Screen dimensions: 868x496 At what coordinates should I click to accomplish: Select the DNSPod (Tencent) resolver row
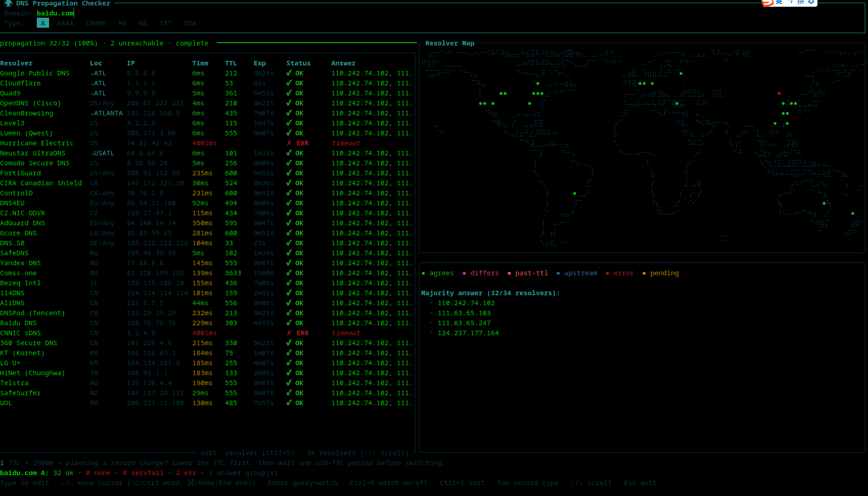click(x=206, y=313)
